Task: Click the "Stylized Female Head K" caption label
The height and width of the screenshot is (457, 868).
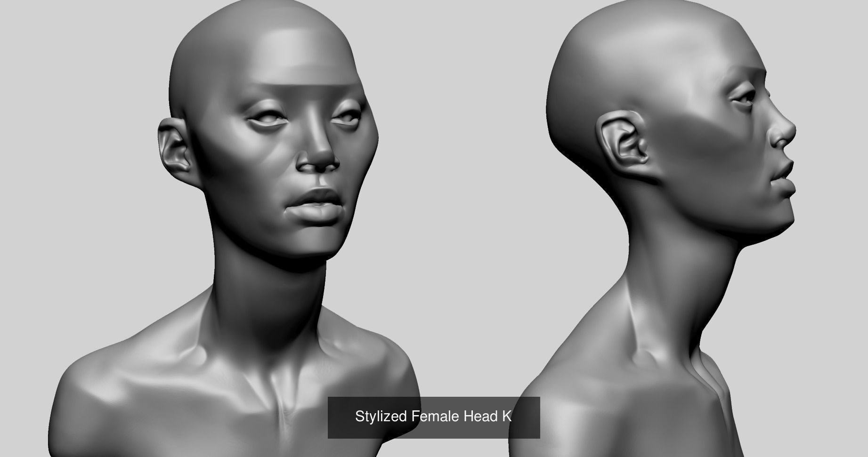Action: [x=433, y=417]
